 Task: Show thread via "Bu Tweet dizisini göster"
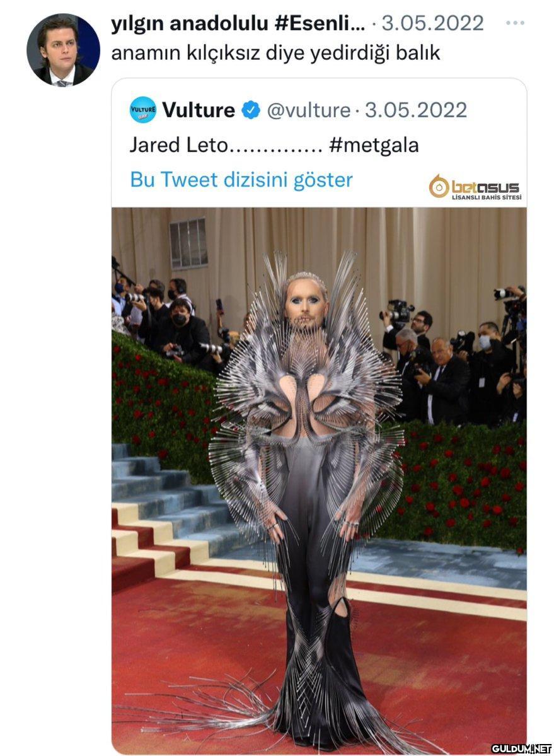241,180
